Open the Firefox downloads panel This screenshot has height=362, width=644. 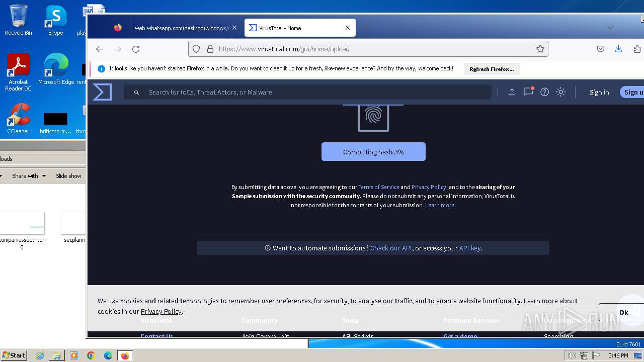(618, 49)
